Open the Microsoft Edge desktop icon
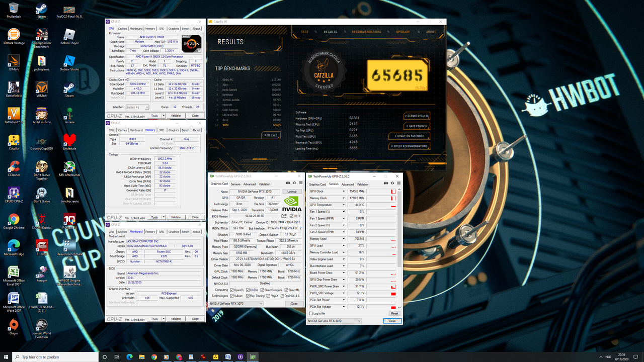Screen dimensions: 644x362 tap(14, 247)
